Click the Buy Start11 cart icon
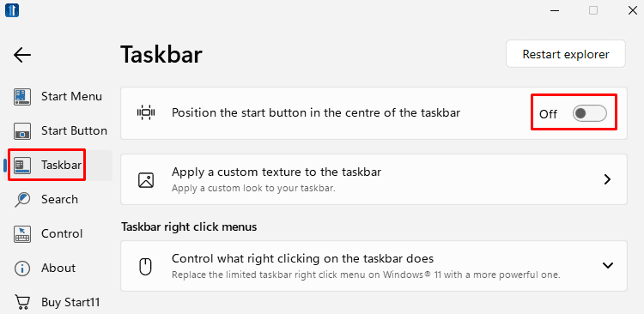 (x=22, y=303)
